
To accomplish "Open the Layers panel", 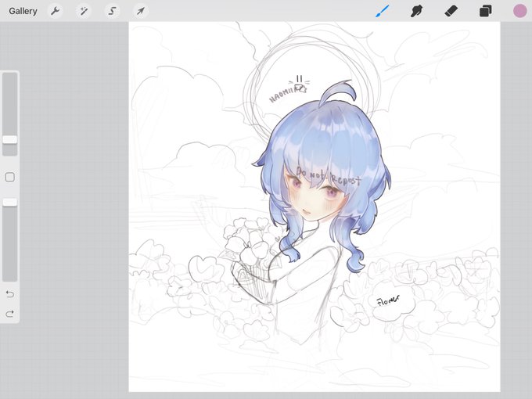I will (x=485, y=11).
